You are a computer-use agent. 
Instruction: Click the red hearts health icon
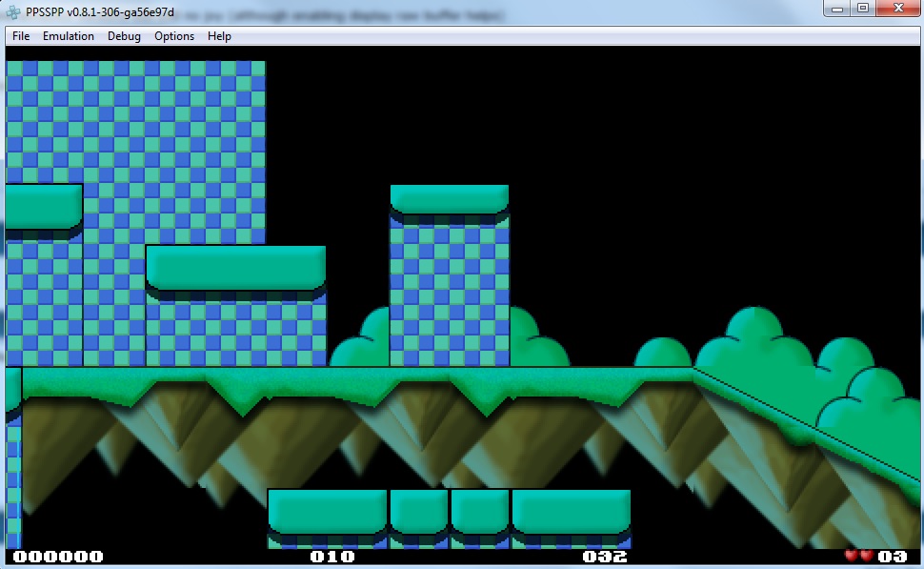pos(858,556)
